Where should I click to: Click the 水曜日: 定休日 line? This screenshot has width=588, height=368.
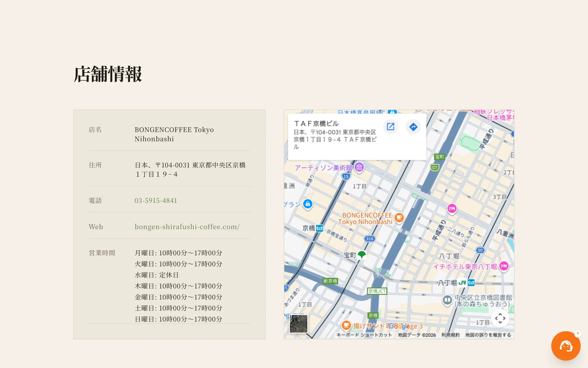click(x=157, y=275)
